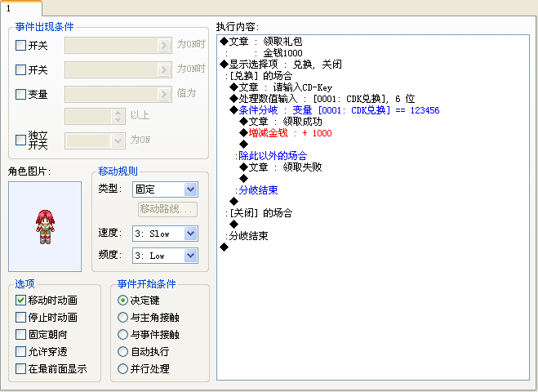
Task: Enable the 独立开关 condition checkbox
Action: click(x=20, y=140)
